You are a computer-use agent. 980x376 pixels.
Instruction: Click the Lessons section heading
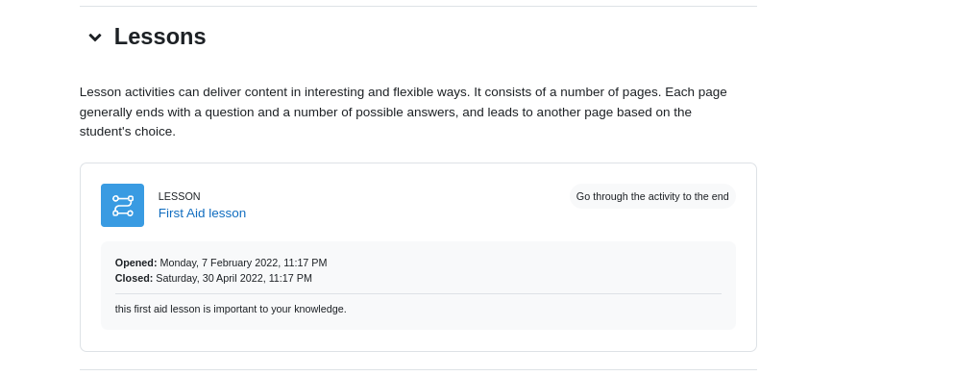pyautogui.click(x=160, y=37)
